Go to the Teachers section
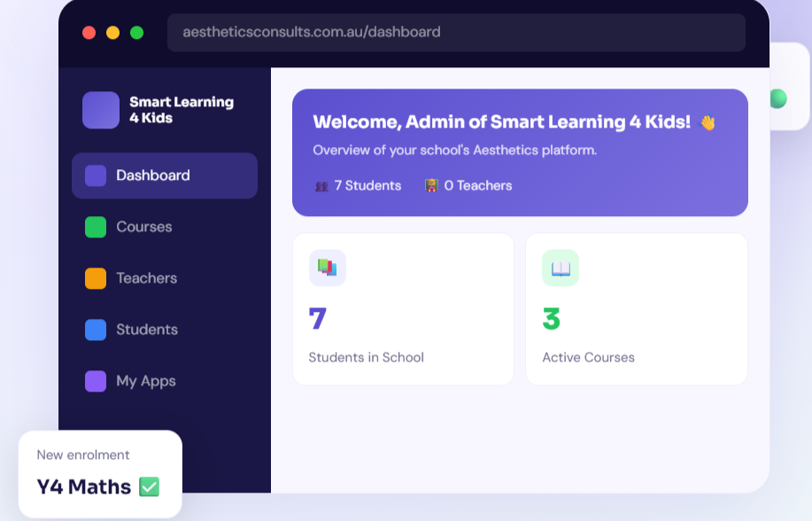 pos(147,278)
